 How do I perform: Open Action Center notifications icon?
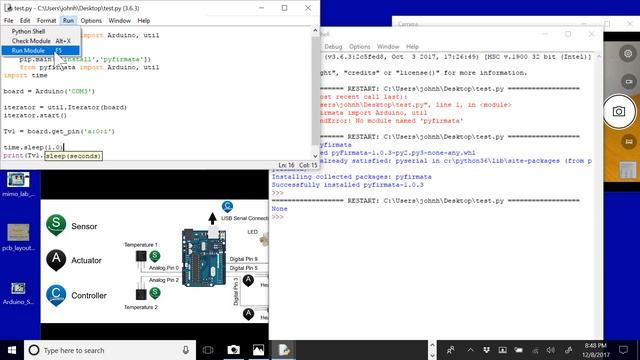click(x=623, y=350)
